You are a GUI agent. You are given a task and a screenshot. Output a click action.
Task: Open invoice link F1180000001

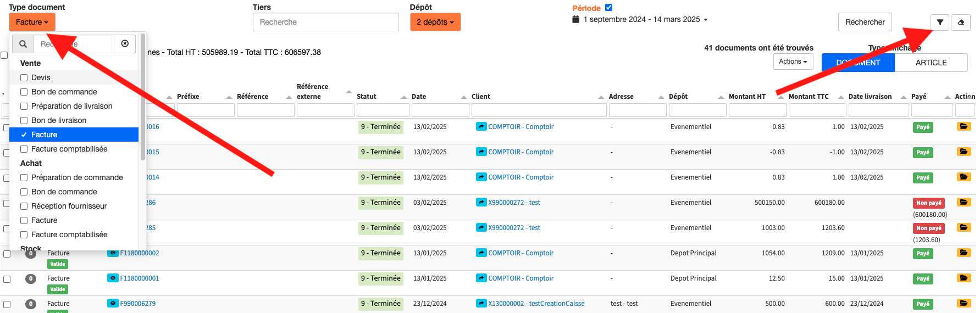tap(140, 278)
